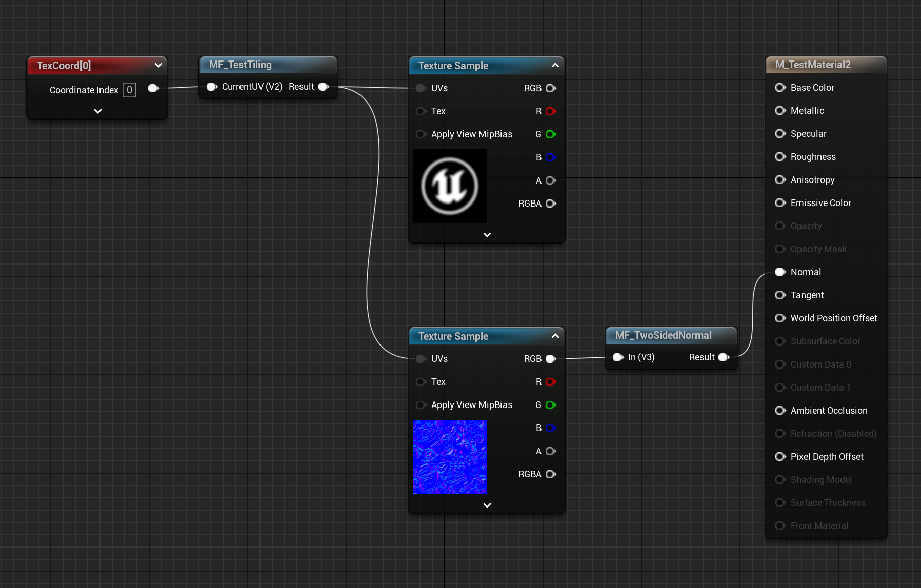Click the In (V3) input pin on MF_TwoSidedNormal
921x588 pixels.
617,357
